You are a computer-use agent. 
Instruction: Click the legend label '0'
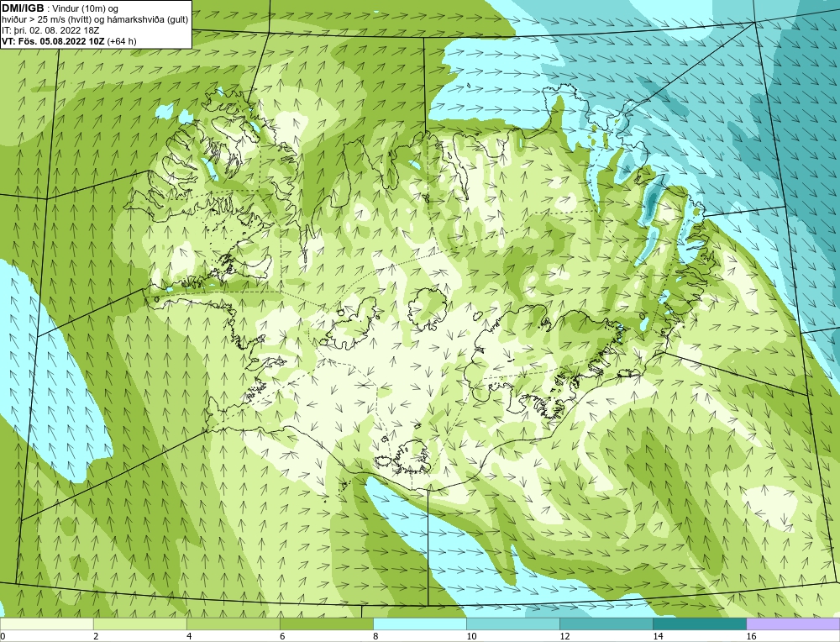click(3, 636)
